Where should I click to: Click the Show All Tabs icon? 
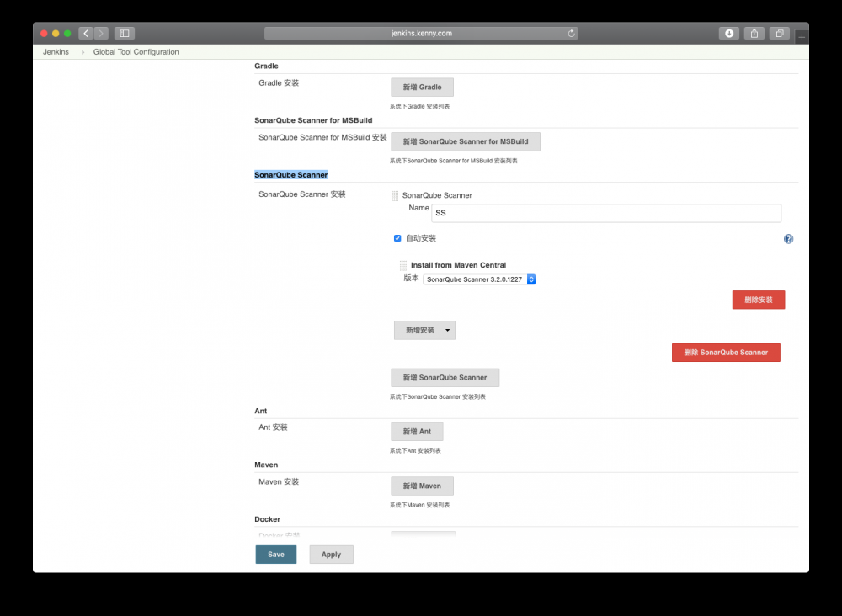point(779,33)
